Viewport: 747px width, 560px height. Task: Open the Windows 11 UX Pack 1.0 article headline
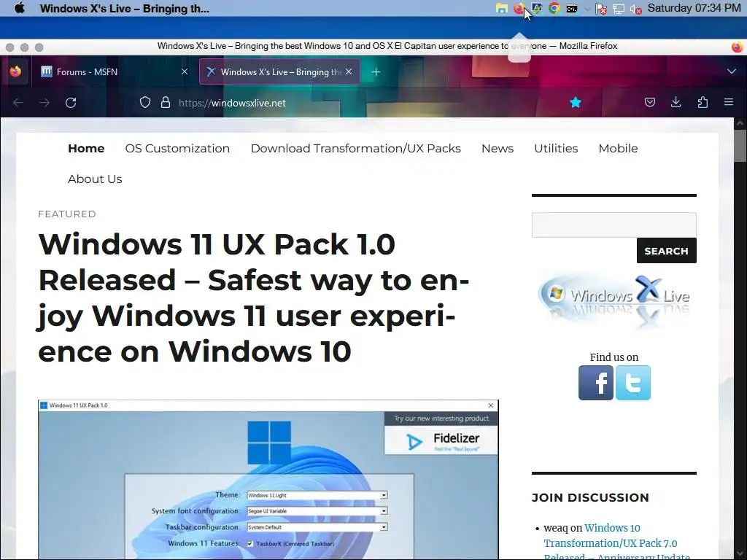(253, 297)
